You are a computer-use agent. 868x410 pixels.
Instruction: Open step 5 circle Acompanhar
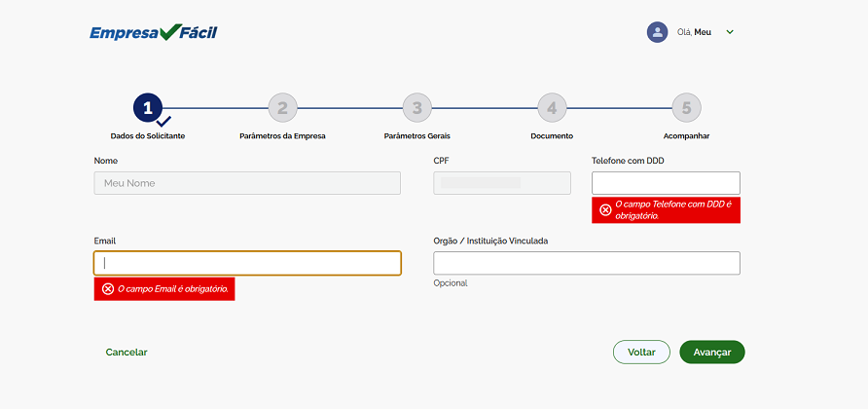pos(686,108)
